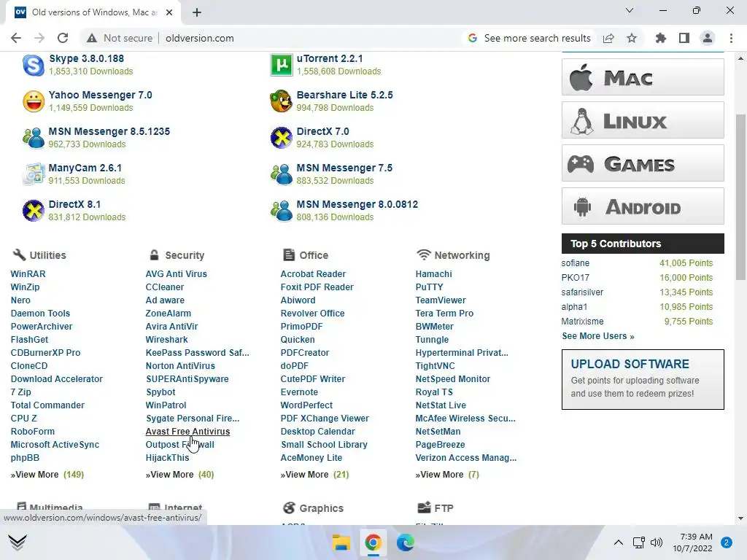Image resolution: width=747 pixels, height=560 pixels.
Task: Expand View More Office (21)
Action: (x=314, y=474)
